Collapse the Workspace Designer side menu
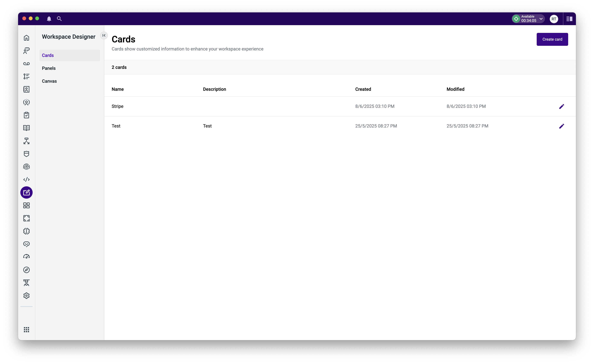The height and width of the screenshot is (364, 594). 104,35
